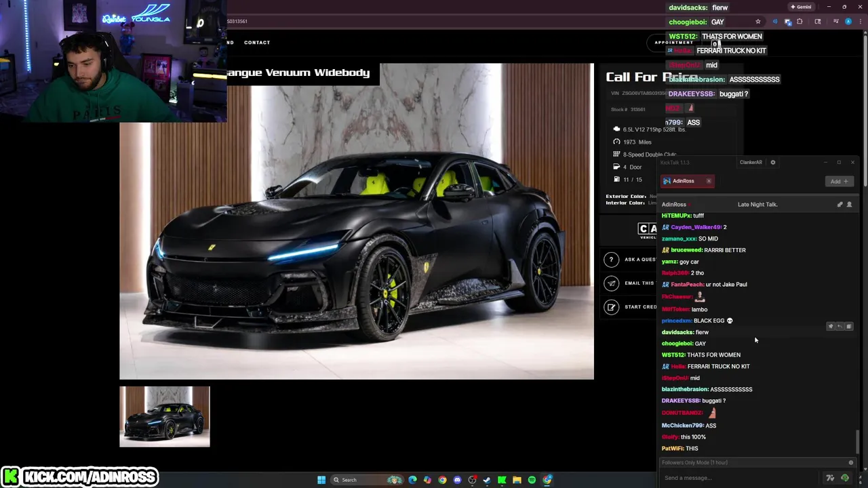Screen dimensions: 868x488
Task: Click main Purosangue car photo
Action: (357, 221)
